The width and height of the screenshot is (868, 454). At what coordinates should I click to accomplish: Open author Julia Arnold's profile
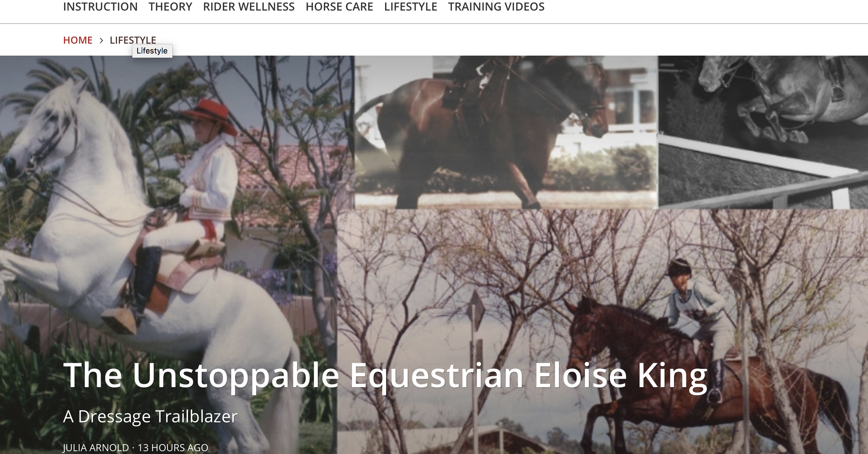point(96,447)
